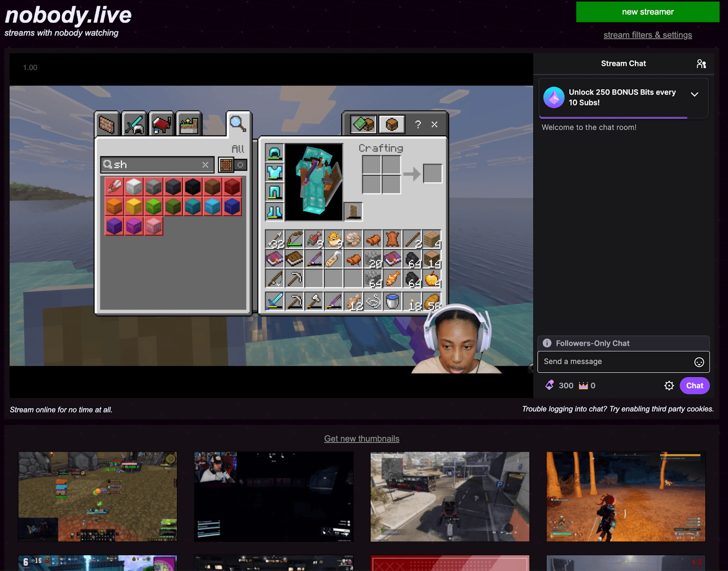728x571 pixels.
Task: Click the Bits gem icon by 300
Action: pos(550,386)
